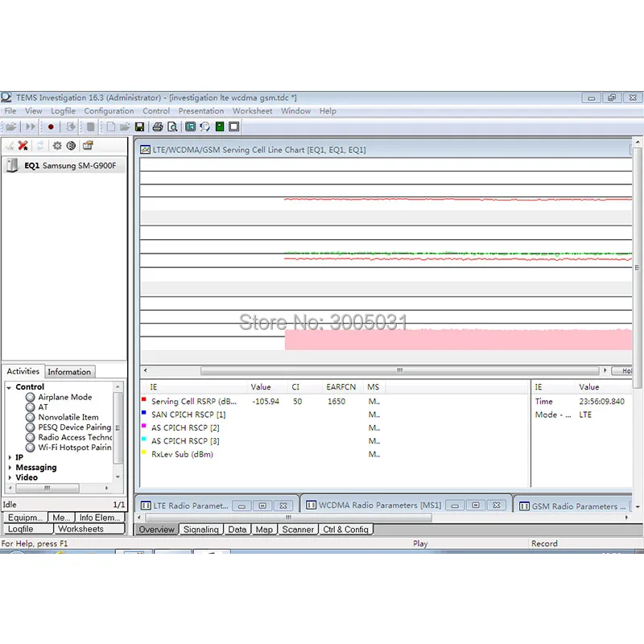Click the -105.94 RSRP value cell

coord(266,401)
